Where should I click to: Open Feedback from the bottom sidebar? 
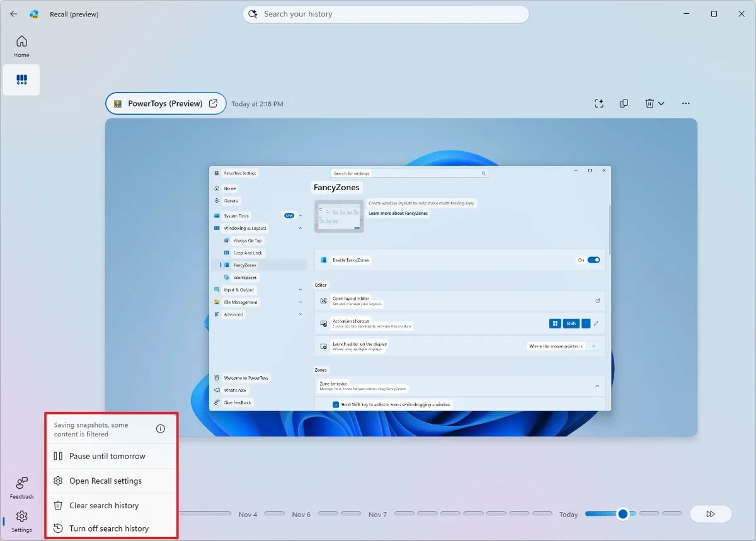click(x=21, y=487)
